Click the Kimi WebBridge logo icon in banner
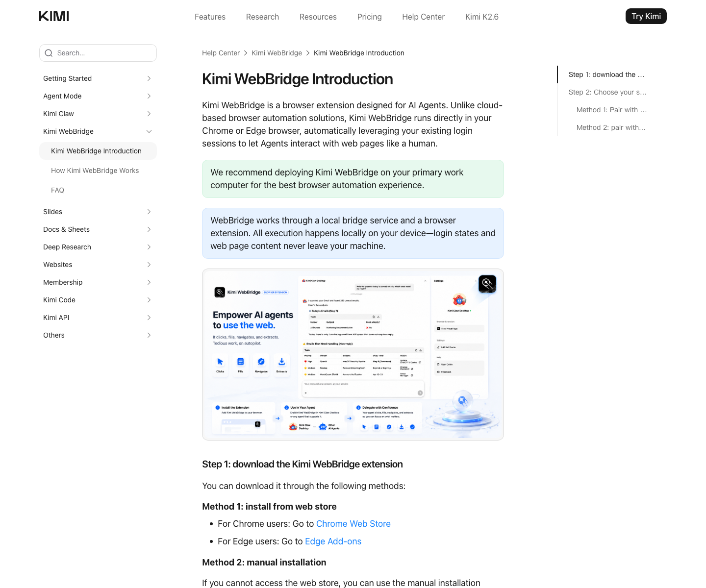706x588 pixels. tap(220, 292)
